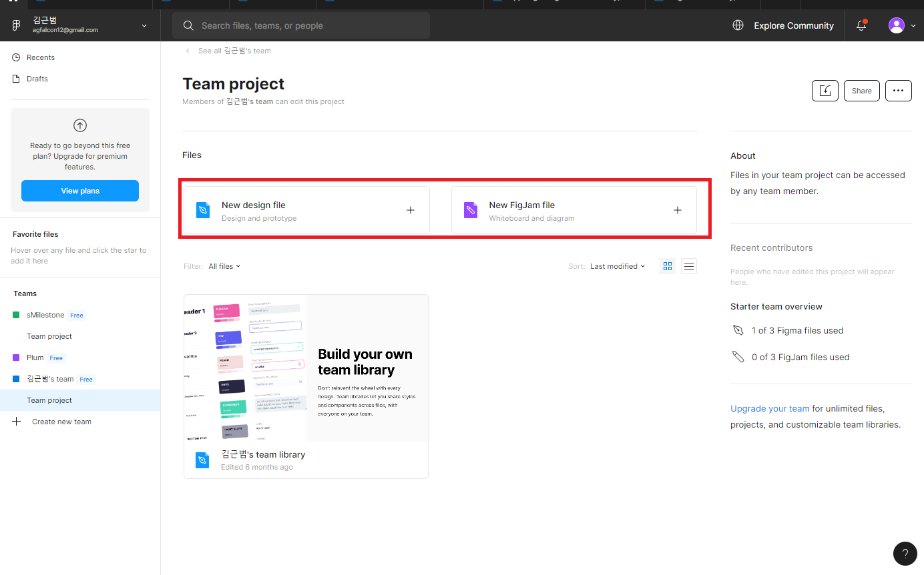Create a New FigJam file
The height and width of the screenshot is (575, 924).
574,210
